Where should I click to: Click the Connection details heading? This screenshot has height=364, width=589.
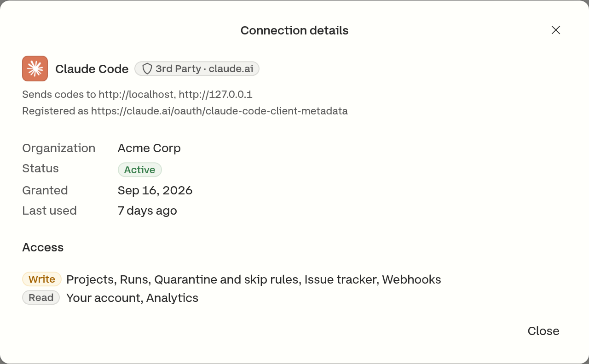(x=294, y=30)
